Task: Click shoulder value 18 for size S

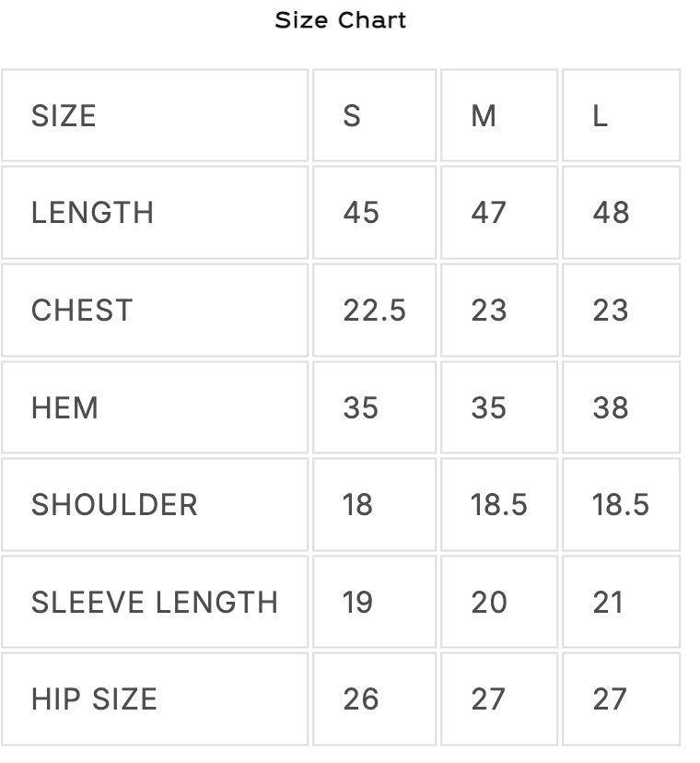Action: [357, 505]
